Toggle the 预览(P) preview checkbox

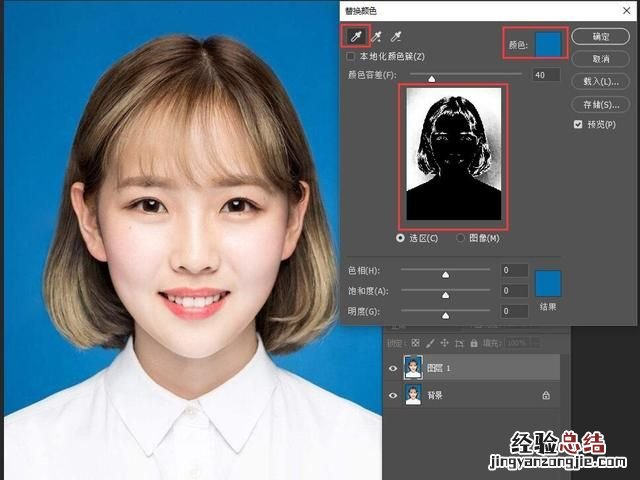click(x=578, y=125)
